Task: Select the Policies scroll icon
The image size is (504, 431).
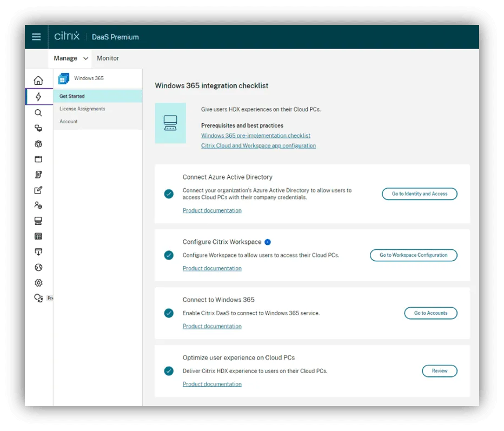Action: pyautogui.click(x=38, y=174)
